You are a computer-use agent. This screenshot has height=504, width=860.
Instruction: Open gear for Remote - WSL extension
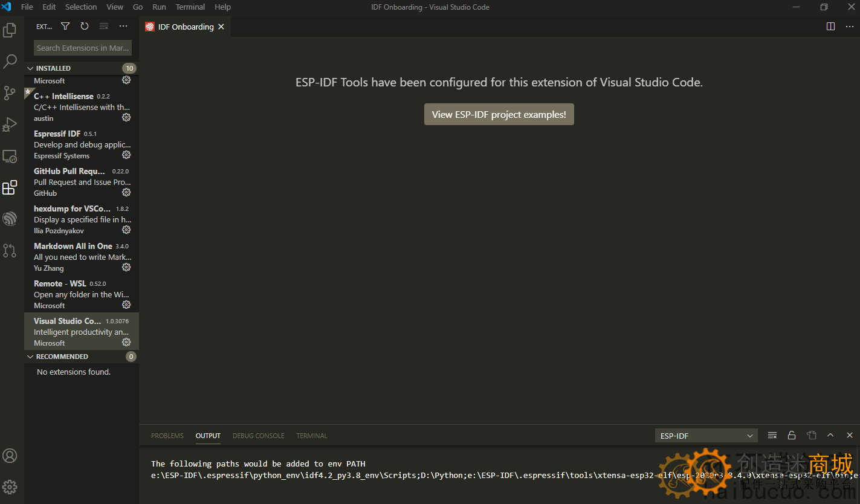click(x=126, y=305)
